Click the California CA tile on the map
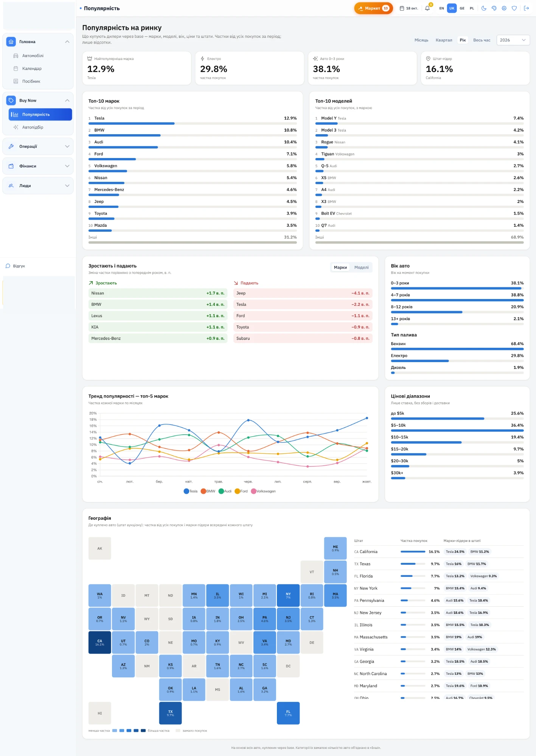The image size is (536, 756). tap(100, 643)
